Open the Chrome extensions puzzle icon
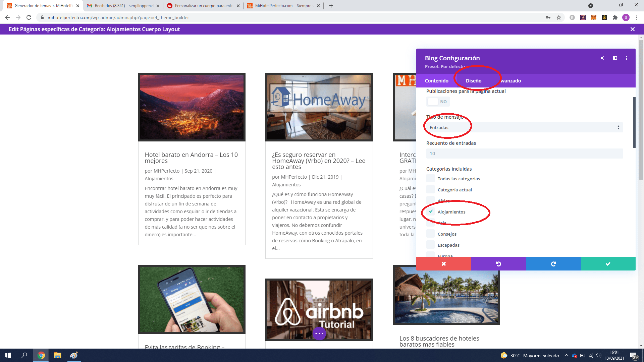This screenshot has width=644, height=362. [615, 17]
